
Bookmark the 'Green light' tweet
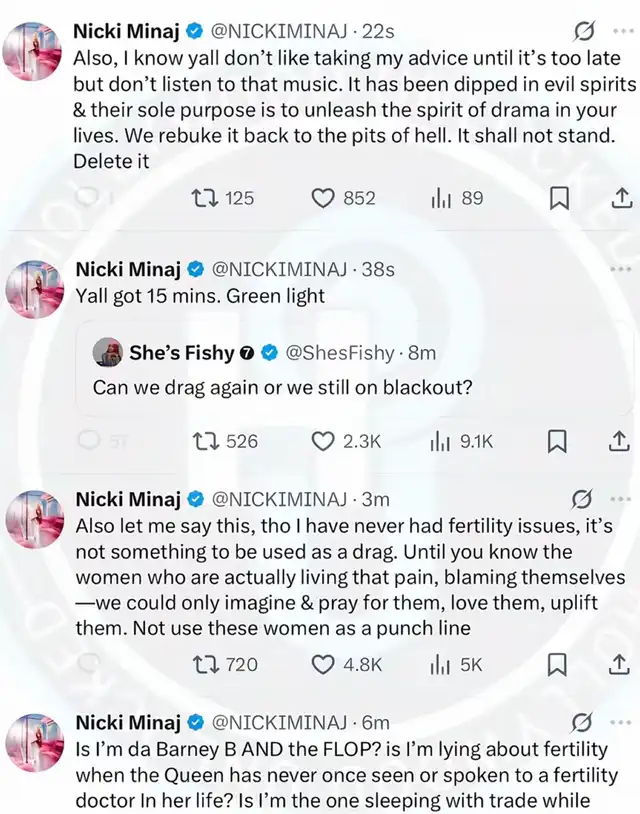pos(560,440)
